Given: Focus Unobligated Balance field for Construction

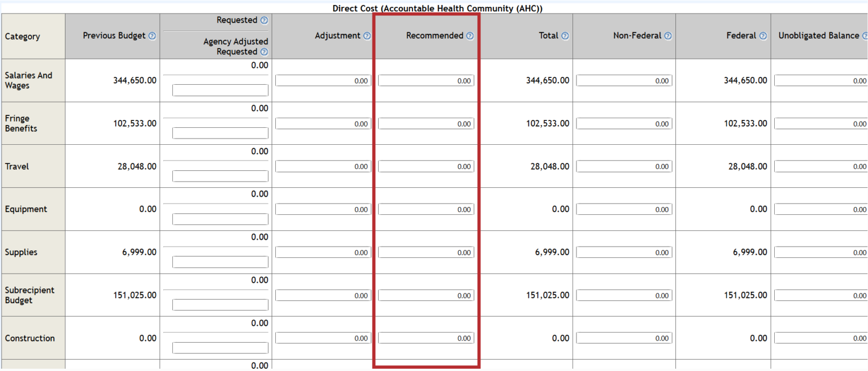Looking at the screenshot, I should coord(821,338).
